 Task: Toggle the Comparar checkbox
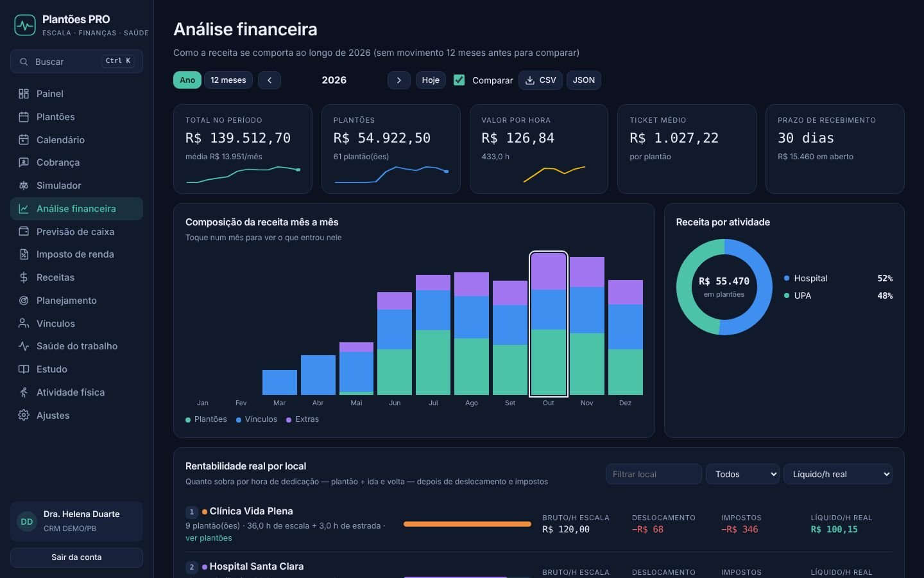[459, 80]
